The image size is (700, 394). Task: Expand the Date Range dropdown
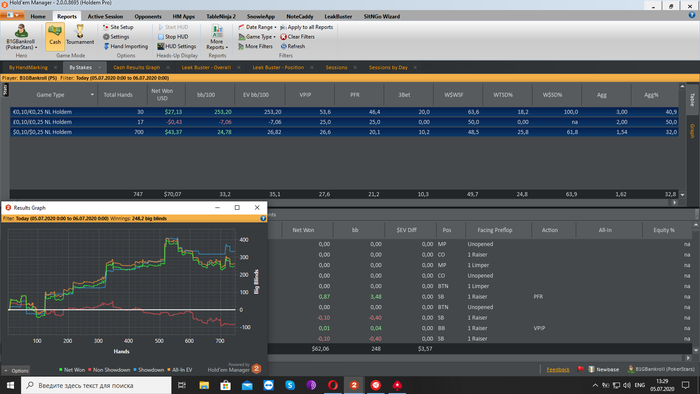257,27
